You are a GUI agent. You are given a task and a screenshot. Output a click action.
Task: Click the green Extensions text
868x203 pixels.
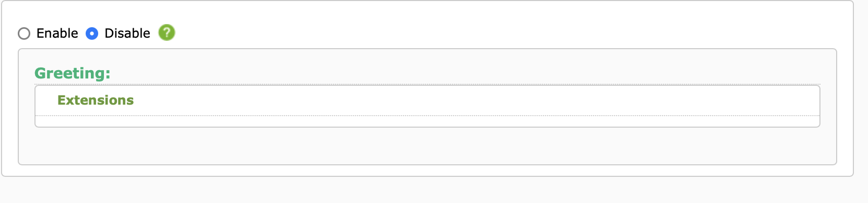tap(96, 100)
